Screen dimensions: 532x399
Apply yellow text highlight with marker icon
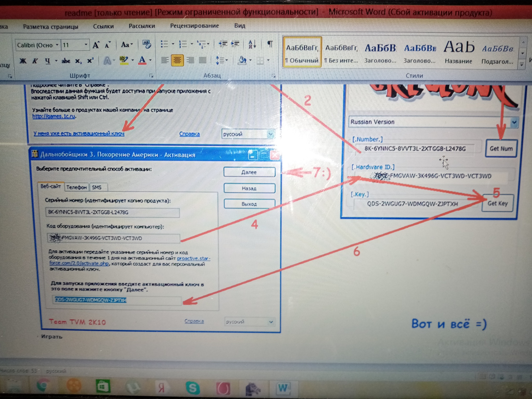coord(124,61)
